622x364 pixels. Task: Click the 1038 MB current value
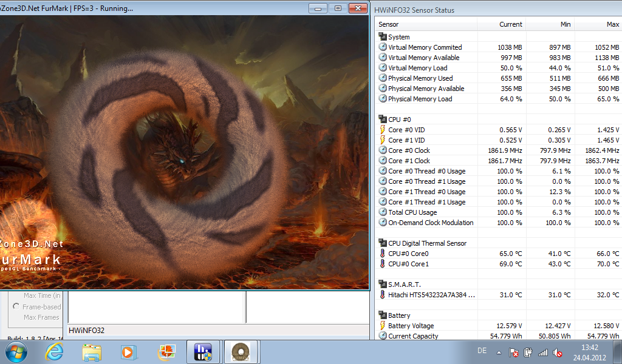(x=510, y=47)
